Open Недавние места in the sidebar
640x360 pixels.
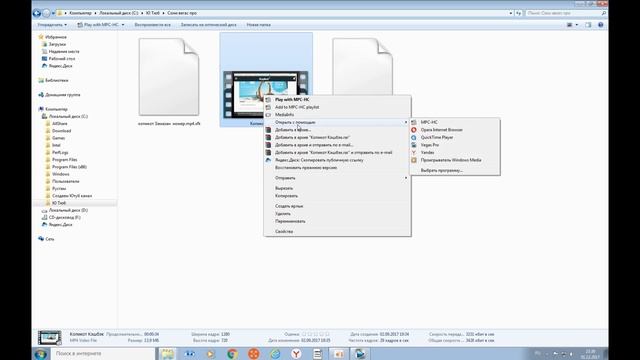coord(64,51)
